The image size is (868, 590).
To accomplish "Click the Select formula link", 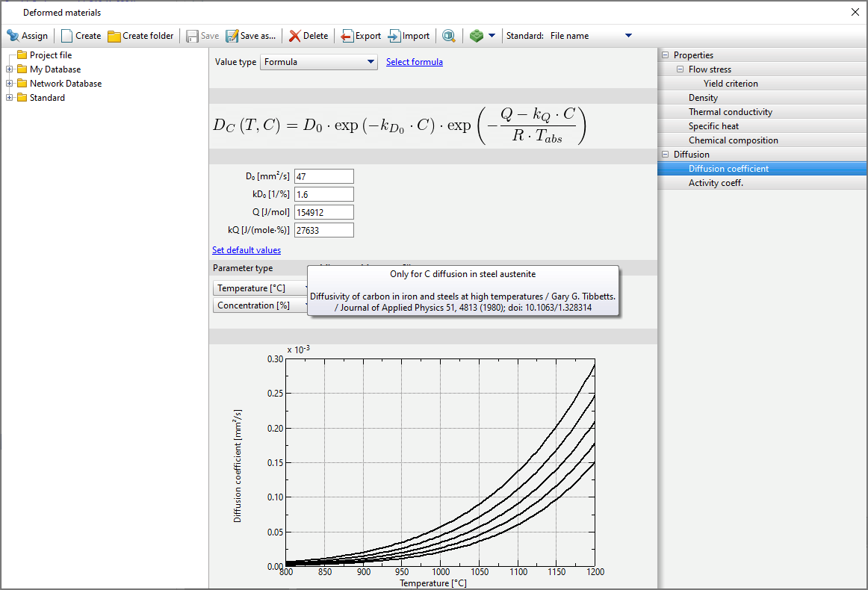I will coord(414,62).
